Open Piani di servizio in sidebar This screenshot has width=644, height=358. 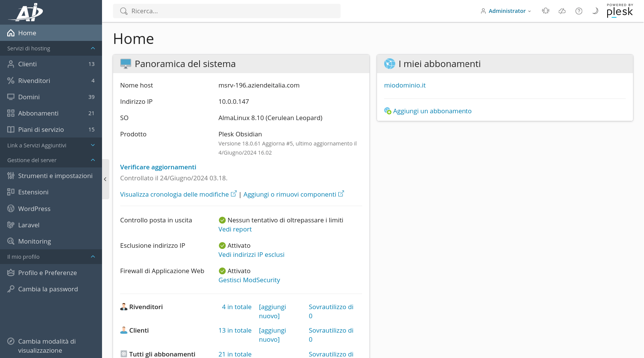[x=51, y=130]
